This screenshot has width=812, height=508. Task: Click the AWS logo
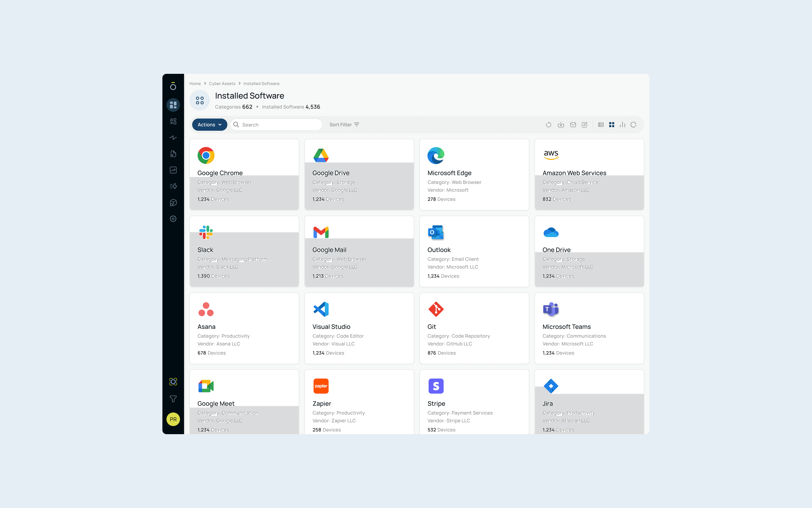[x=551, y=155]
